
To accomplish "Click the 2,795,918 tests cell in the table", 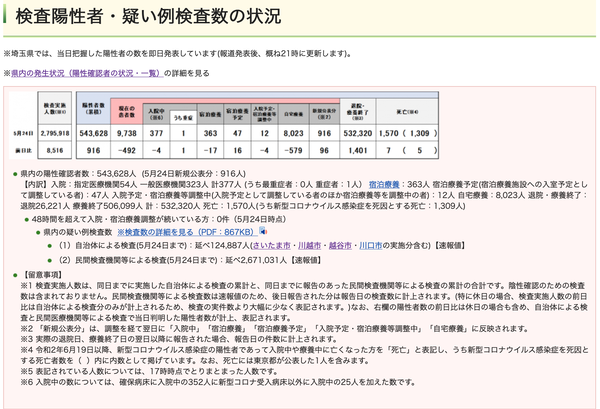I will (55, 133).
